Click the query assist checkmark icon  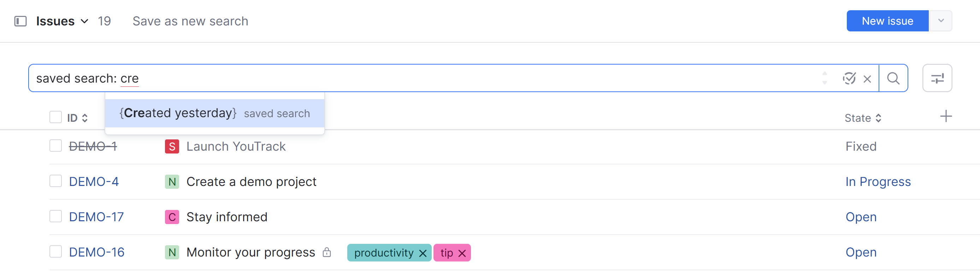[x=849, y=78]
